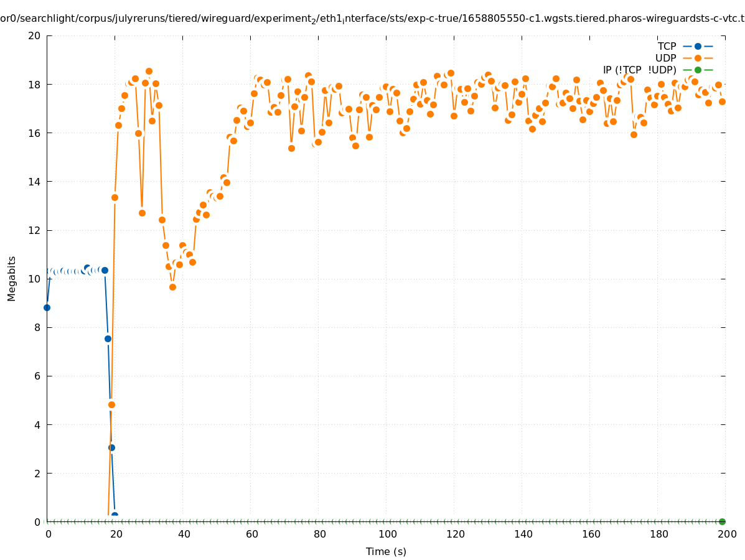
Task: Click the Megabits y-axis label
Action: click(12, 278)
